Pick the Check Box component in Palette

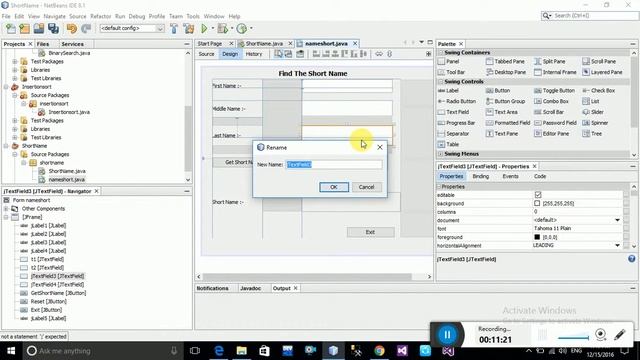(x=599, y=91)
